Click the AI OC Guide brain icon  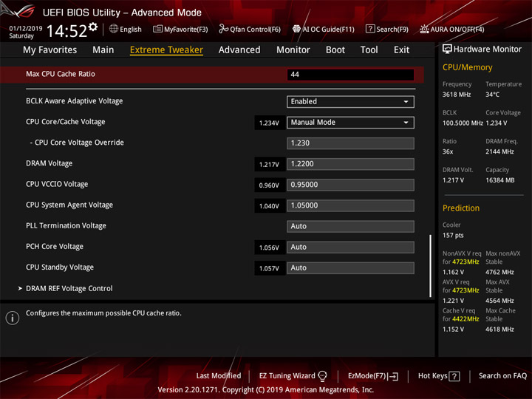tap(296, 29)
